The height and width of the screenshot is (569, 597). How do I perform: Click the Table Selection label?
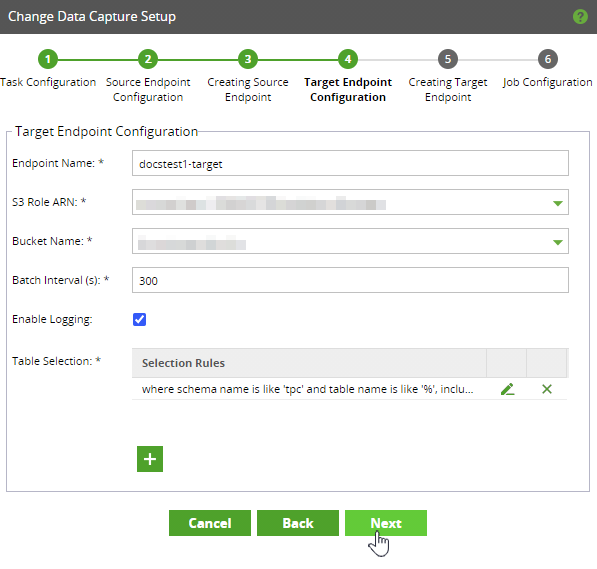tap(56, 361)
